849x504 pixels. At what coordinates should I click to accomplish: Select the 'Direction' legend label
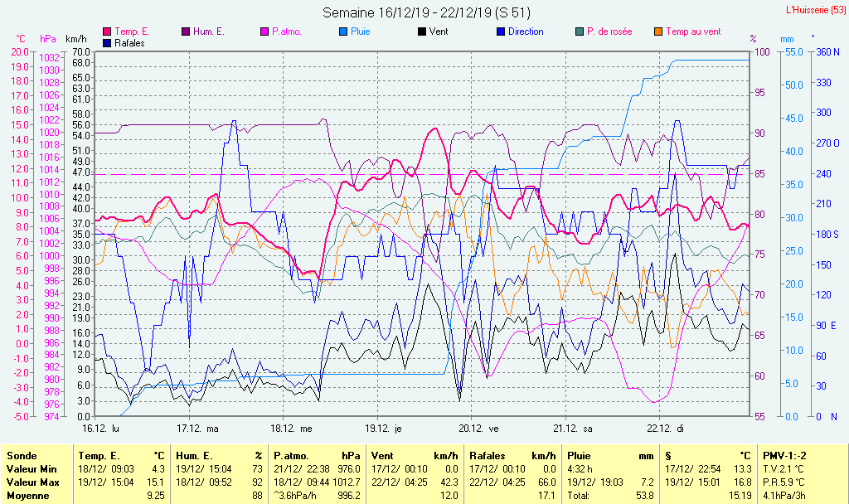[x=526, y=32]
